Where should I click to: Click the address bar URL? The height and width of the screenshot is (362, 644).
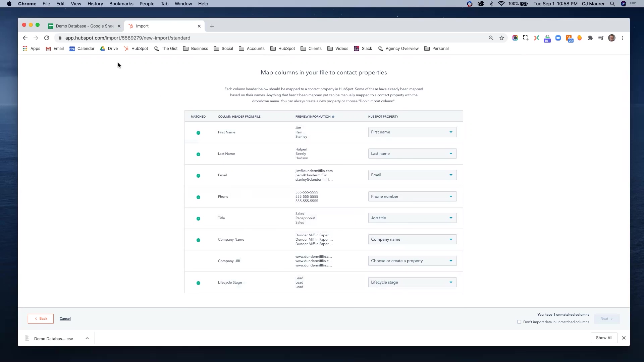tap(128, 38)
